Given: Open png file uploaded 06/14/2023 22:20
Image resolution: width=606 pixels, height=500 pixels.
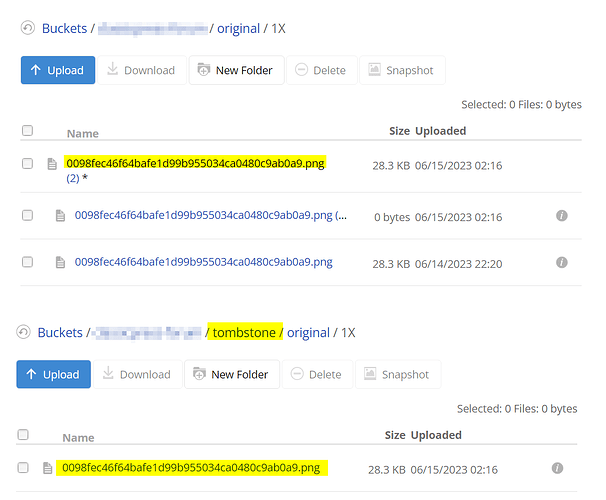Looking at the screenshot, I should (203, 262).
